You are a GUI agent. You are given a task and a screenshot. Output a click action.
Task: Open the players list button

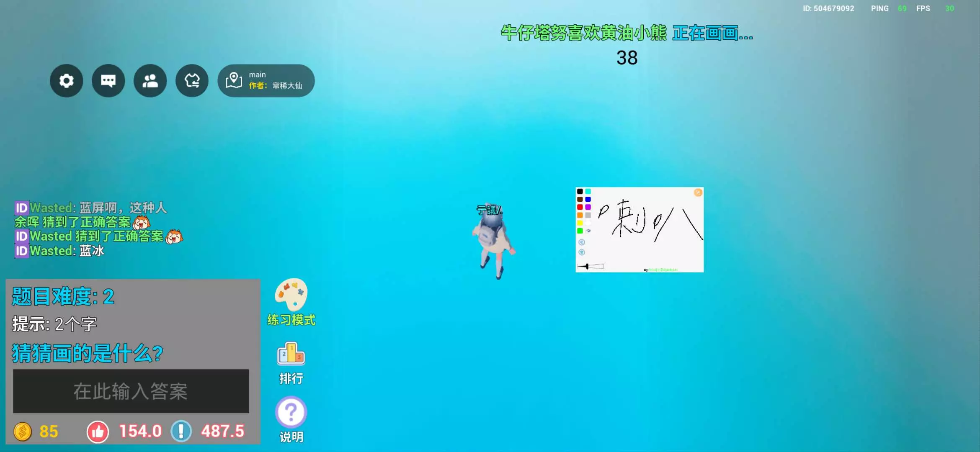coord(150,81)
